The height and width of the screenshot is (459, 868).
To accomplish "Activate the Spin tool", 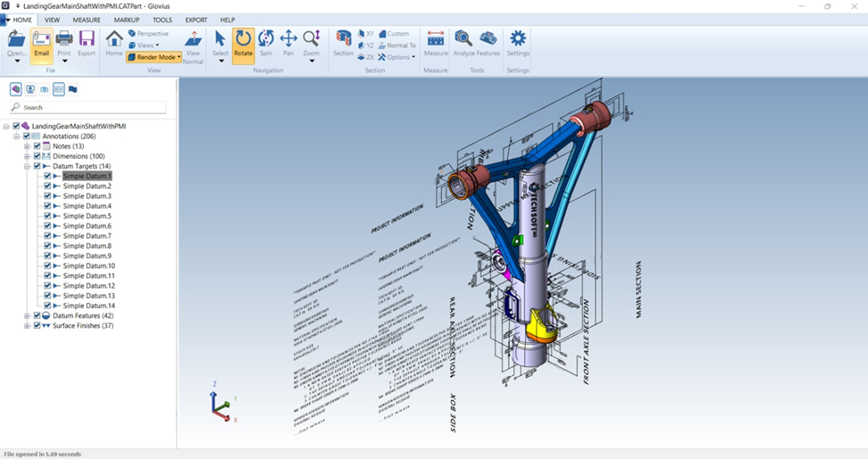I will click(x=266, y=43).
